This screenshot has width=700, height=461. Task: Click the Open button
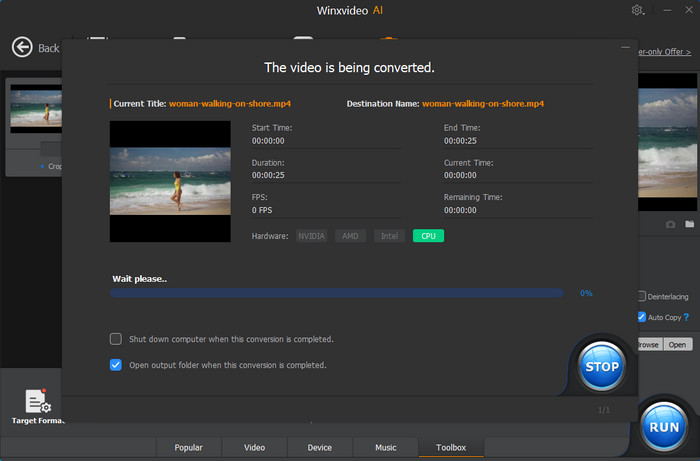click(677, 345)
